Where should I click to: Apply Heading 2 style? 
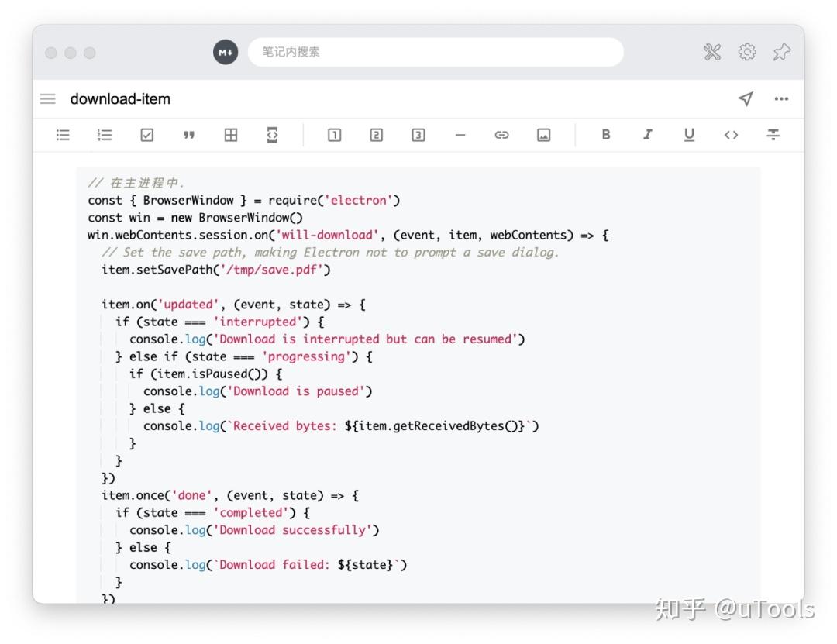pos(376,134)
